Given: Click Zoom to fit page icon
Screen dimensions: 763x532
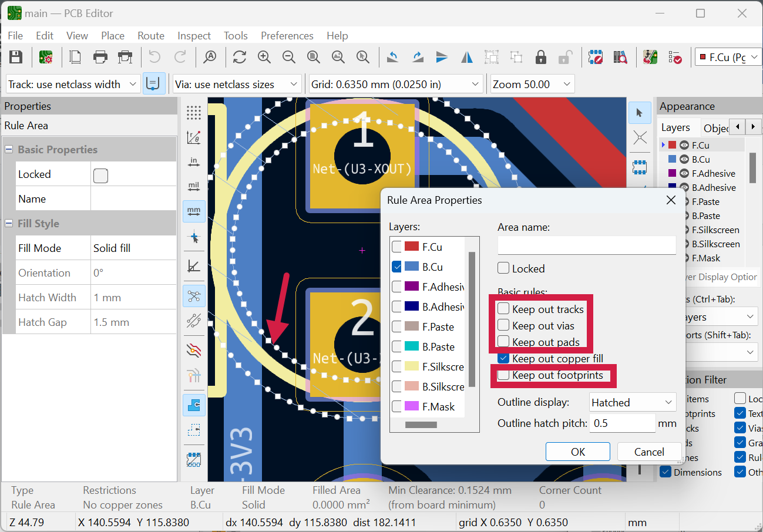Looking at the screenshot, I should pos(313,57).
